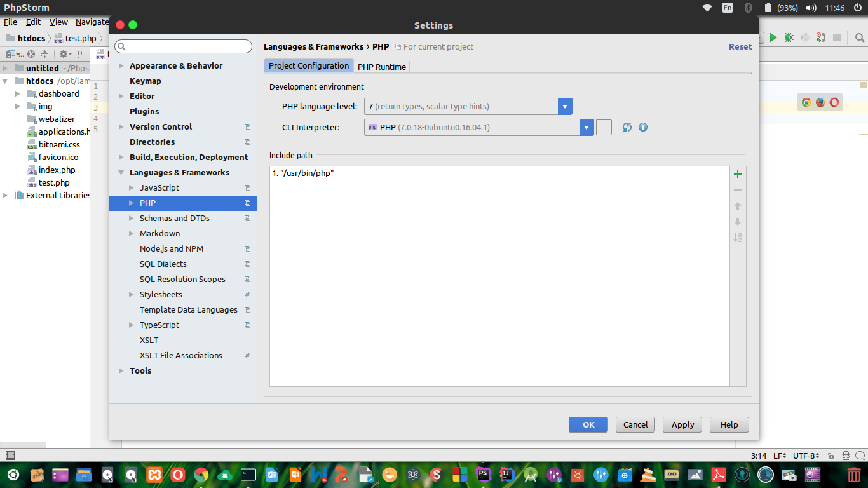Click the Debug bug icon in toolbar

click(x=789, y=38)
